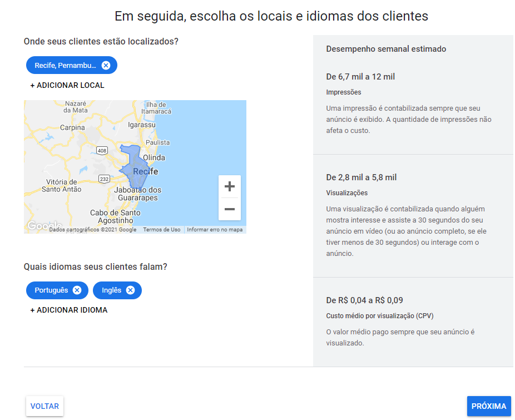The height and width of the screenshot is (420, 515).
Task: Select the Inglês chip label
Action: click(x=111, y=290)
